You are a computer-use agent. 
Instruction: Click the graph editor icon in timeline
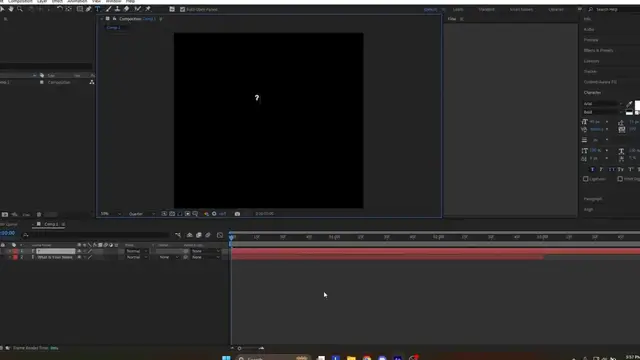coord(220,235)
